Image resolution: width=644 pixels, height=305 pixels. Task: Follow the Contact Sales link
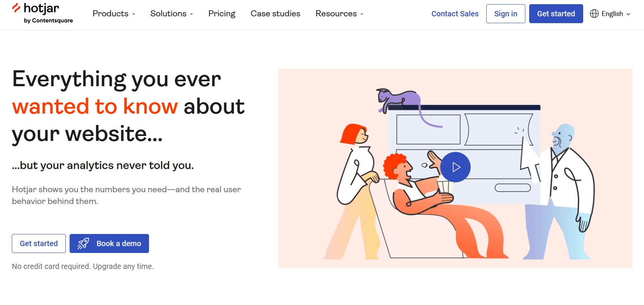(x=455, y=14)
